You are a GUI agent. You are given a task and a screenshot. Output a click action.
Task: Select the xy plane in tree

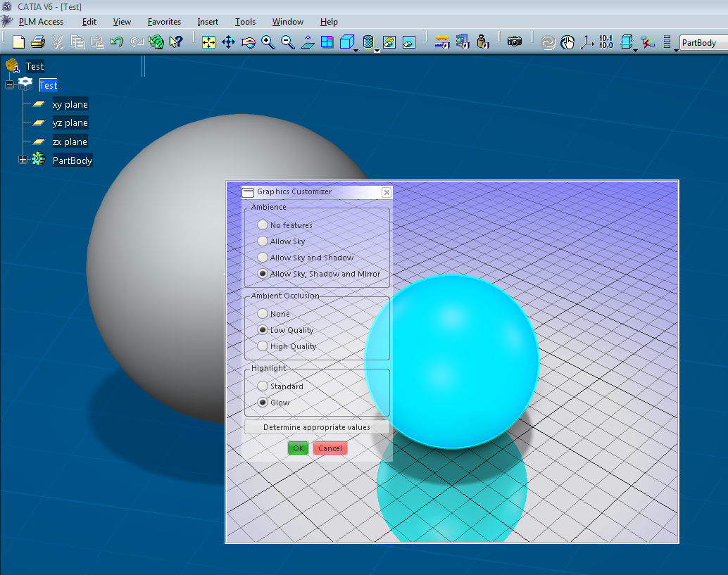coord(70,104)
